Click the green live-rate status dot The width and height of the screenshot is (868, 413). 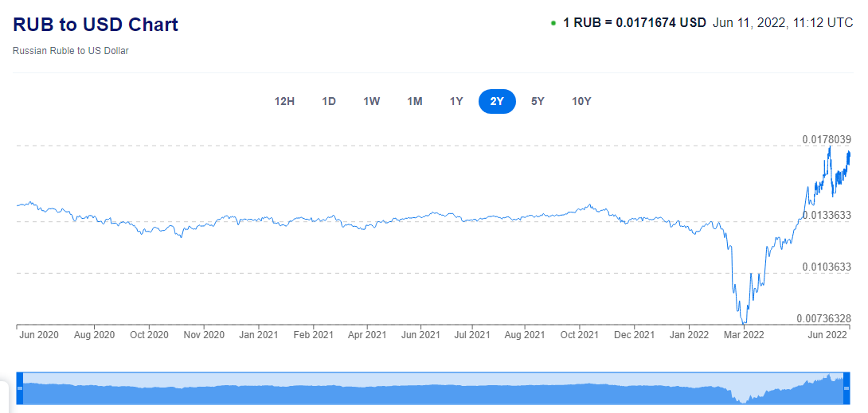[x=553, y=23]
